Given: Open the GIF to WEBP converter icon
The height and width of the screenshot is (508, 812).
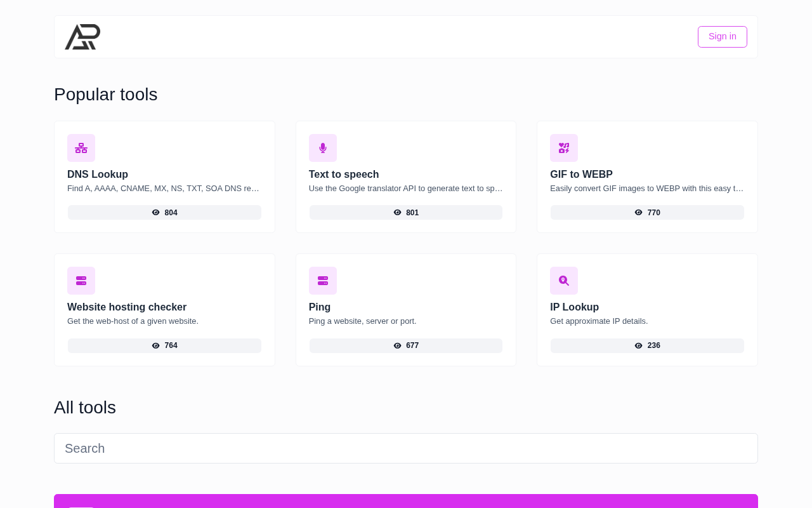Looking at the screenshot, I should [x=564, y=148].
